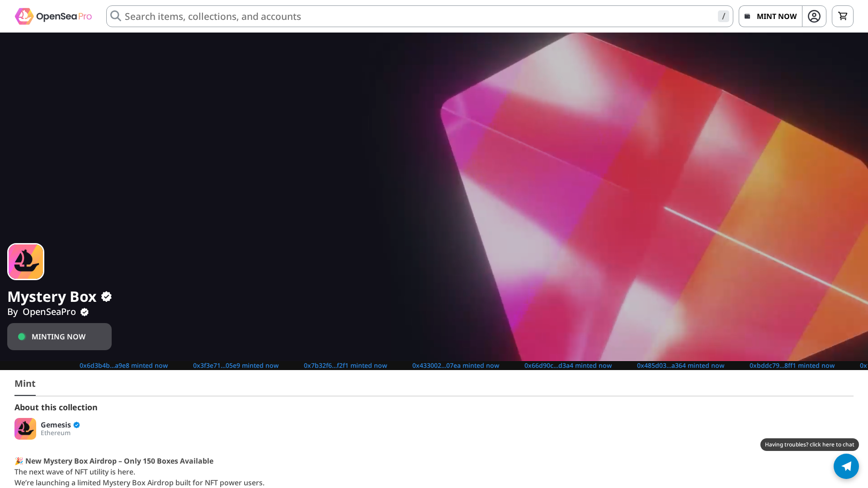
Task: Click the 'About this collection' heading
Action: pos(56,408)
